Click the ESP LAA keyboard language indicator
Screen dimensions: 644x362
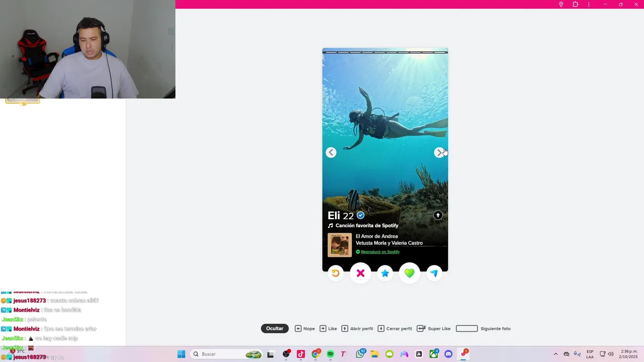590,354
